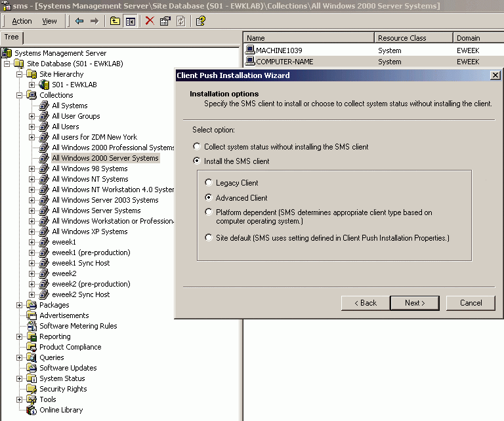This screenshot has height=421, width=504.
Task: Click the Security Rights icon
Action: [x=31, y=389]
